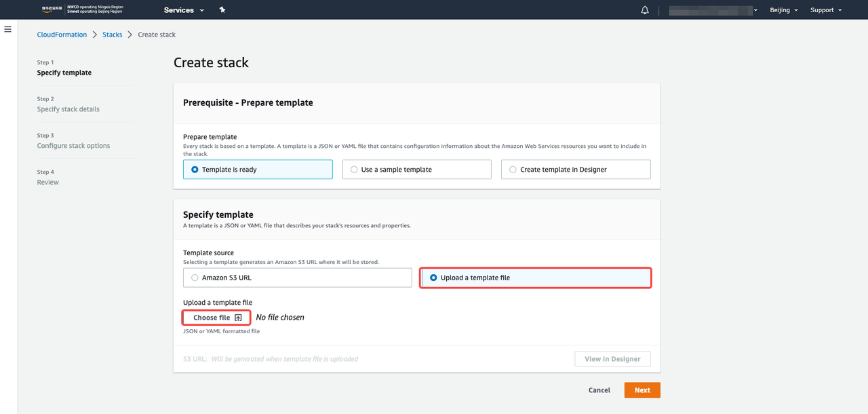Image resolution: width=868 pixels, height=414 pixels.
Task: Open the hamburger side navigation menu
Action: tap(8, 29)
